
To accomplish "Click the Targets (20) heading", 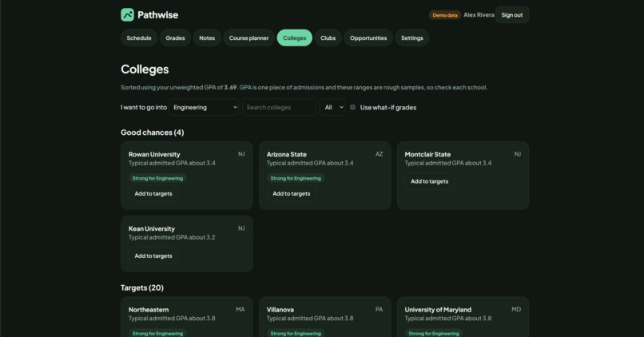I will (x=142, y=287).
